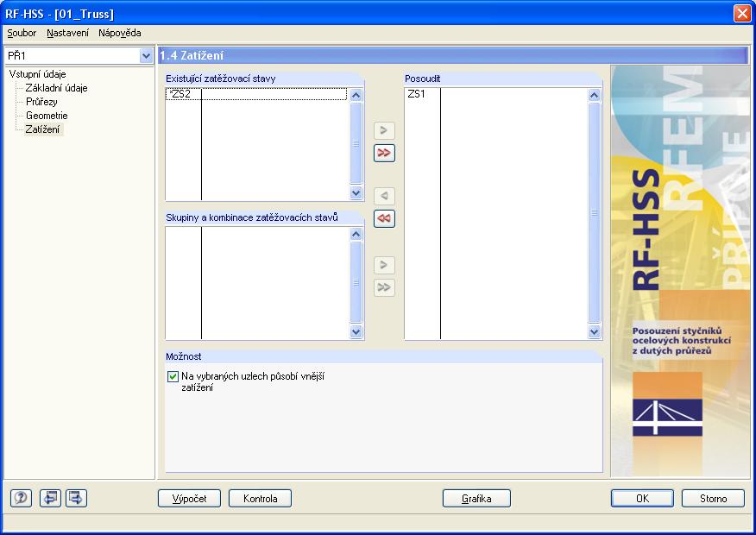The width and height of the screenshot is (756, 535).
Task: Click the Grafika button
Action: coord(476,499)
